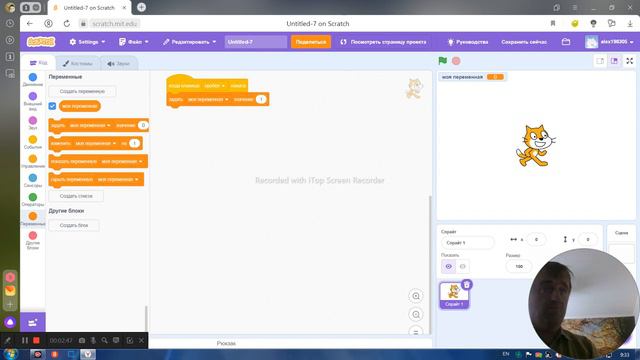The height and width of the screenshot is (360, 640).
Task: Click the sprite y coordinate field
Action: pyautogui.click(x=588, y=240)
